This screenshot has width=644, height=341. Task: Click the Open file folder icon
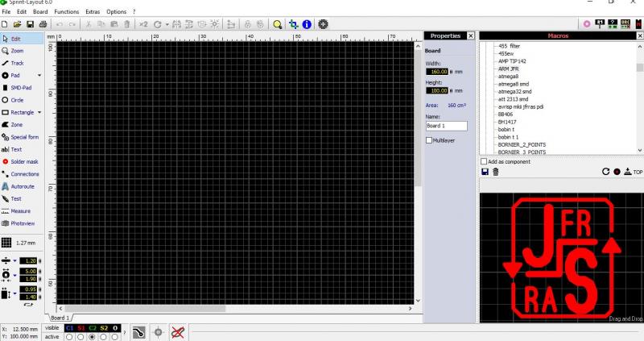[17, 24]
